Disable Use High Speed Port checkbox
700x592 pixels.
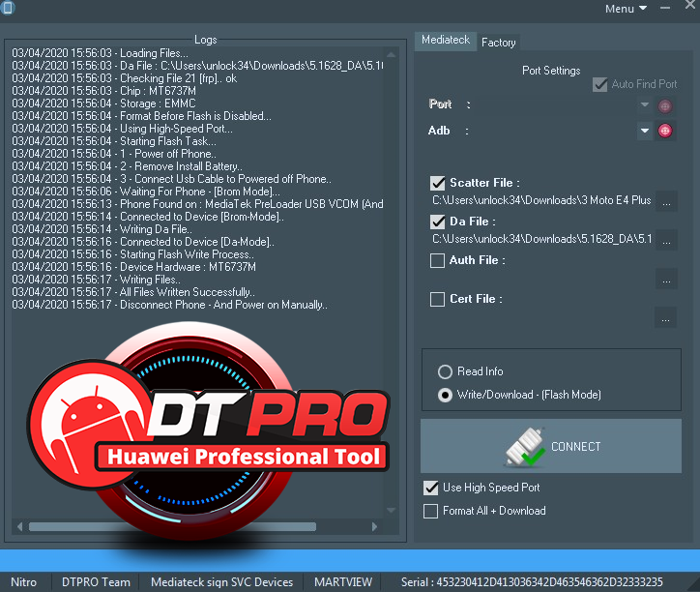(431, 488)
